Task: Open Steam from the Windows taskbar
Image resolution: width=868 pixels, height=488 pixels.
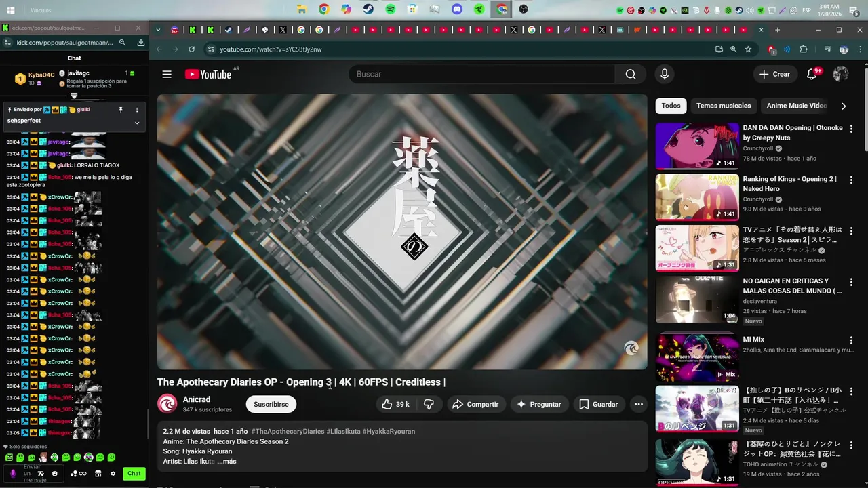Action: click(x=368, y=9)
